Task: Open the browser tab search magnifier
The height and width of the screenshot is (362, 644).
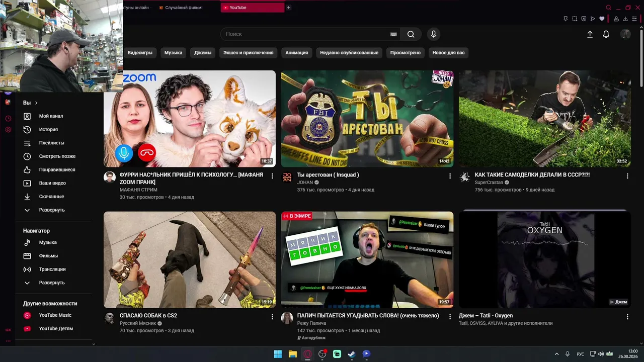Action: point(608,8)
